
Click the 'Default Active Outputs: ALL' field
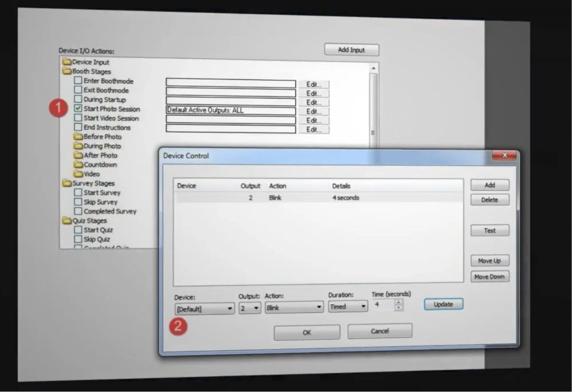231,110
